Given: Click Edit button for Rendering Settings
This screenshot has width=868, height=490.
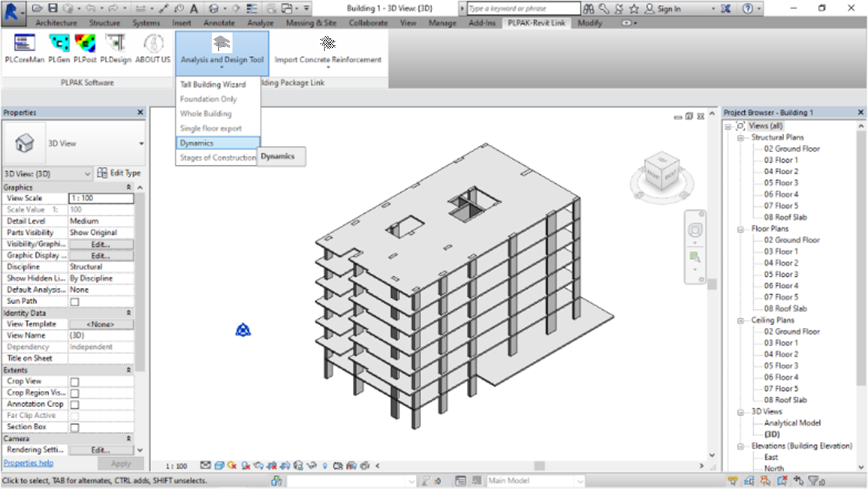Looking at the screenshot, I should [x=101, y=450].
